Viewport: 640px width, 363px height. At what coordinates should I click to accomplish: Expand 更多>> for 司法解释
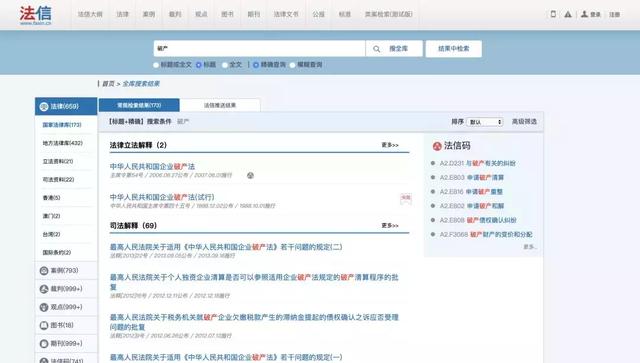(x=390, y=225)
